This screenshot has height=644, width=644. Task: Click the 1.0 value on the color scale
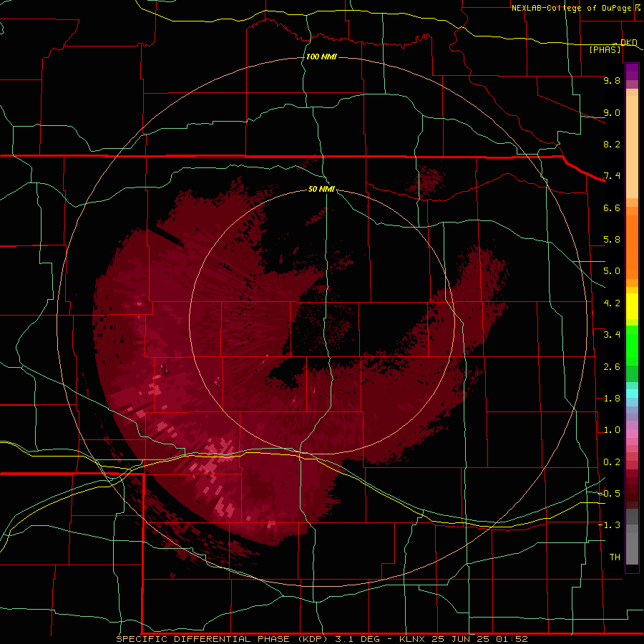612,430
